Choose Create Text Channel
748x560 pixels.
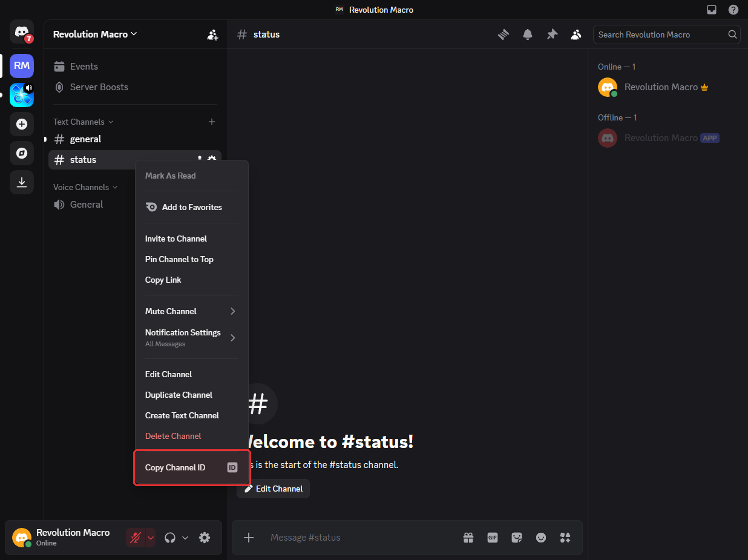(x=191, y=415)
